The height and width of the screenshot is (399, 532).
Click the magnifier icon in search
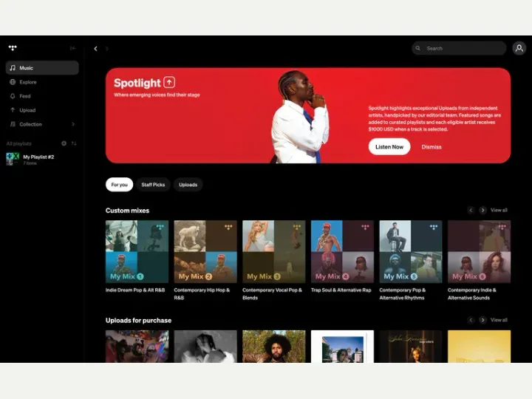(x=418, y=48)
